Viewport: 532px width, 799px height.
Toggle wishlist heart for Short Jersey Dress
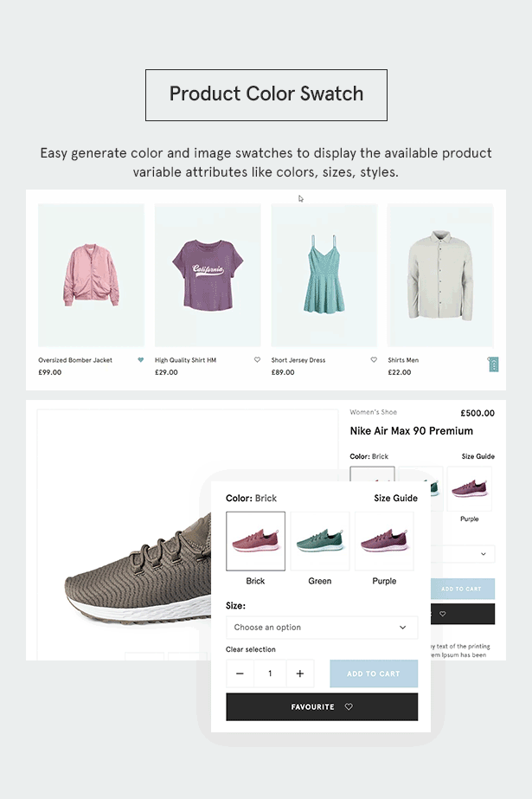pos(374,360)
